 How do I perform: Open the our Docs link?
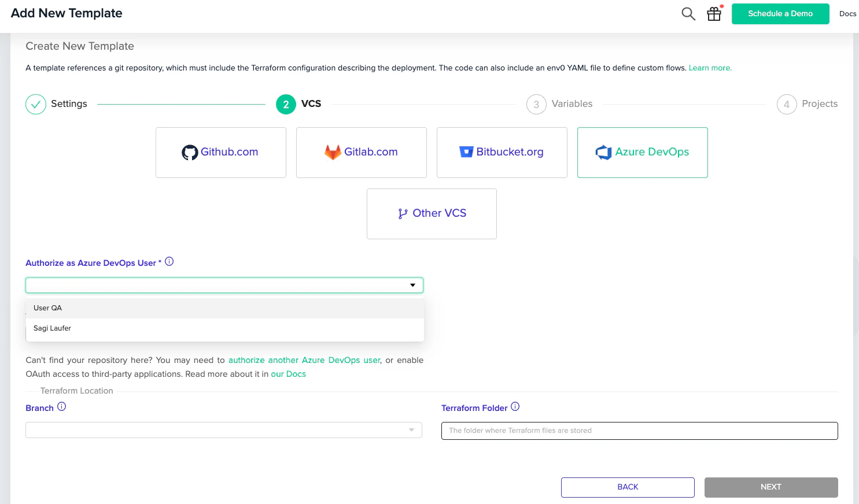click(288, 374)
